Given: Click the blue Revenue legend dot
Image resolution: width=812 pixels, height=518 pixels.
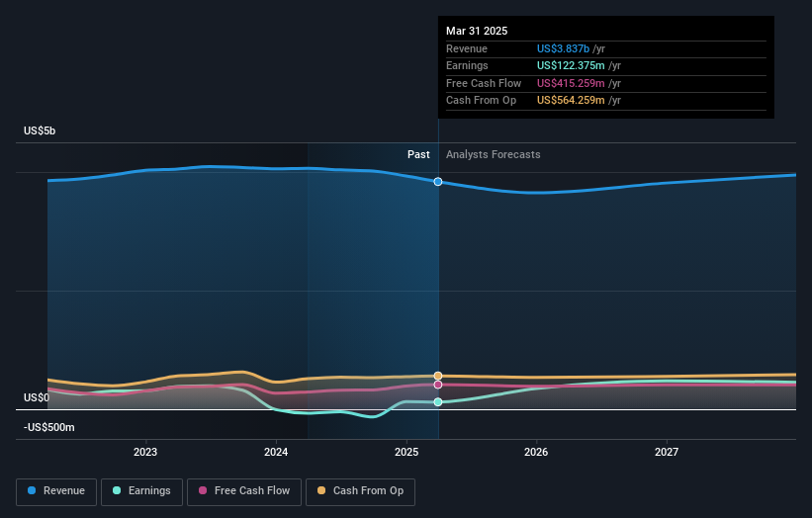Looking at the screenshot, I should pyautogui.click(x=32, y=490).
